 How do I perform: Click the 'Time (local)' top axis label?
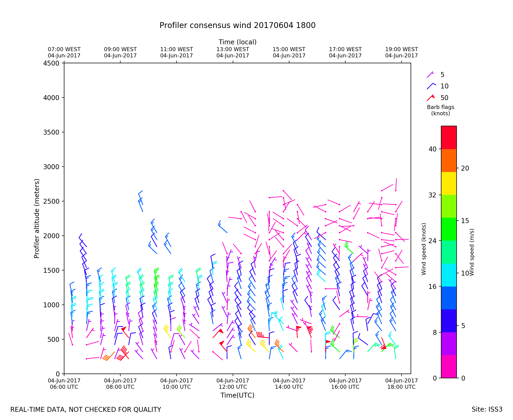pyautogui.click(x=237, y=42)
